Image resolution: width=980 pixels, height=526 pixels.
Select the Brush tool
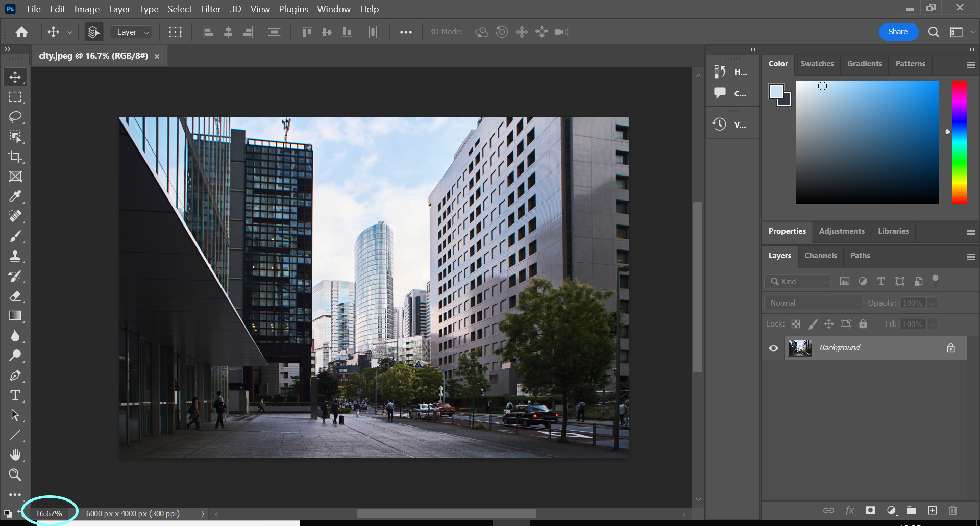tap(15, 236)
